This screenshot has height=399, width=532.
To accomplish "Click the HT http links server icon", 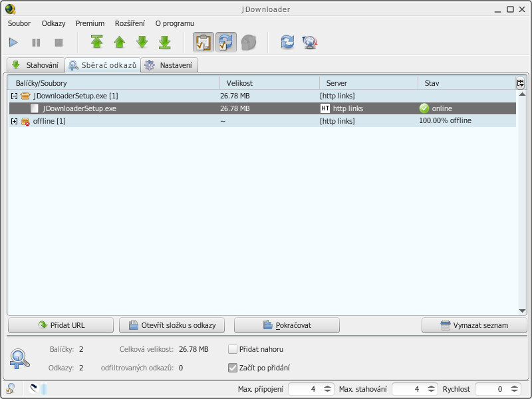I will [325, 108].
